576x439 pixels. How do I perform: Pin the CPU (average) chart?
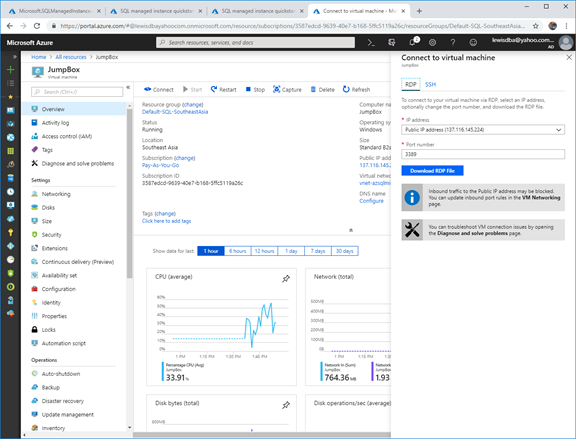[x=286, y=278]
